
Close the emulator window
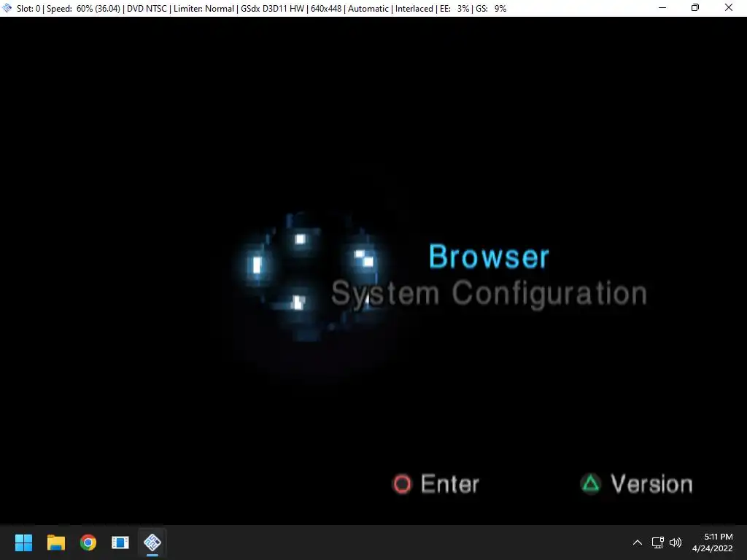coord(729,8)
